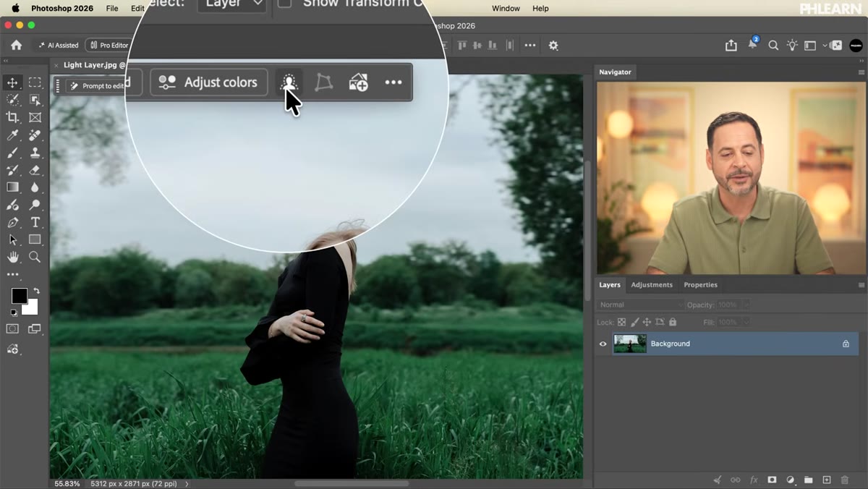
Task: Select the Brush tool
Action: (12, 153)
